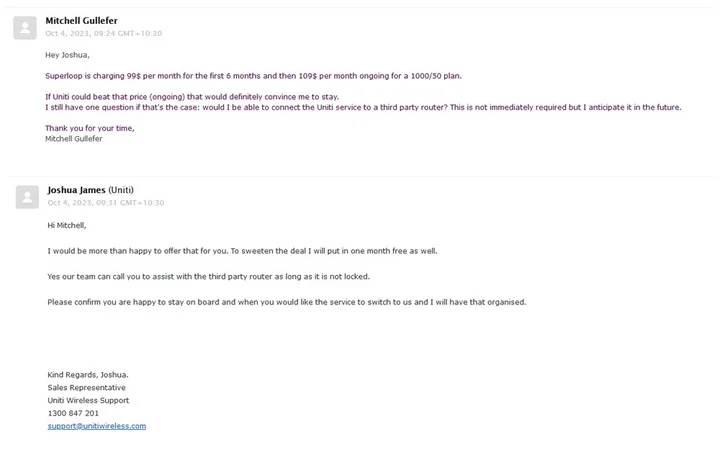Click the Superloop pricing sentence

click(253, 76)
